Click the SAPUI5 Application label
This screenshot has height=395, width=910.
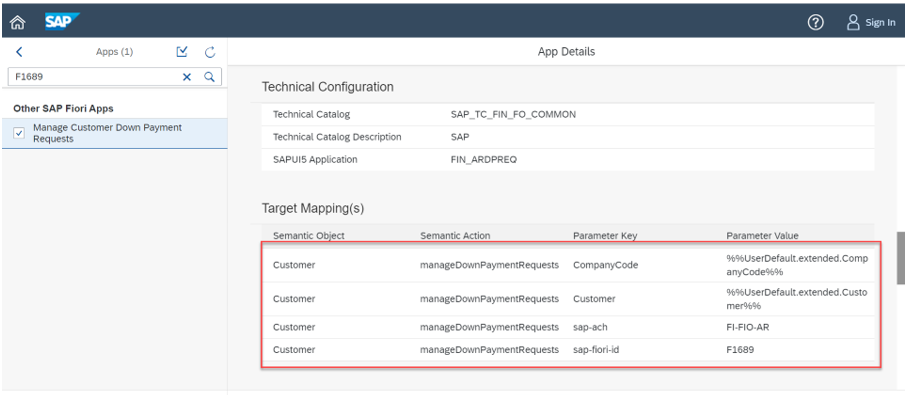315,159
